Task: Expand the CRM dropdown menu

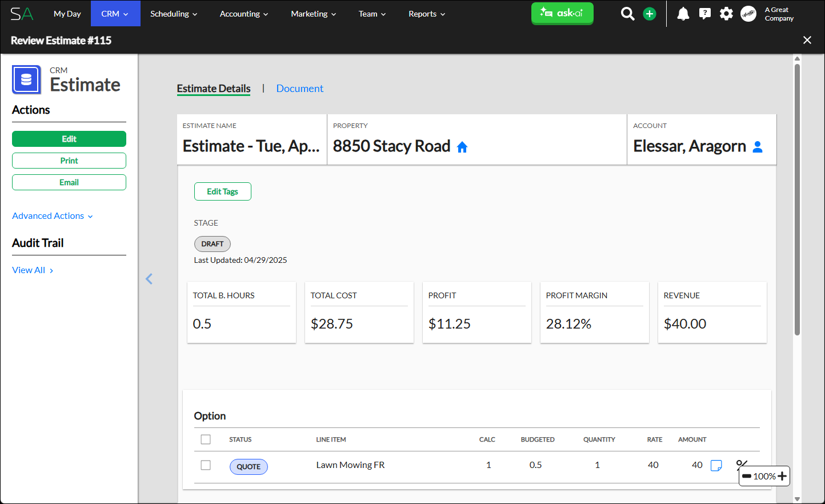Action: pos(115,14)
